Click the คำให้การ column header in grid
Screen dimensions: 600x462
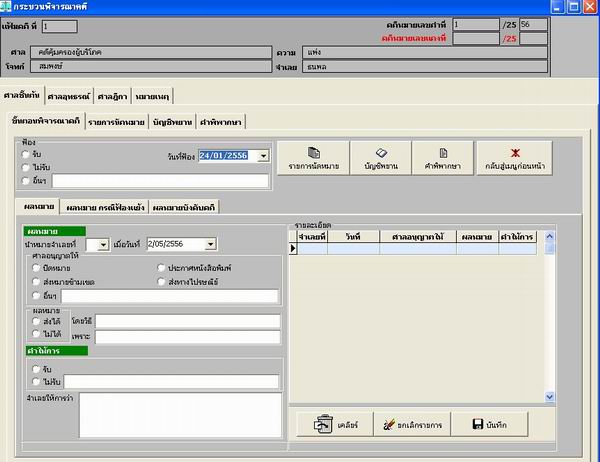[517, 237]
